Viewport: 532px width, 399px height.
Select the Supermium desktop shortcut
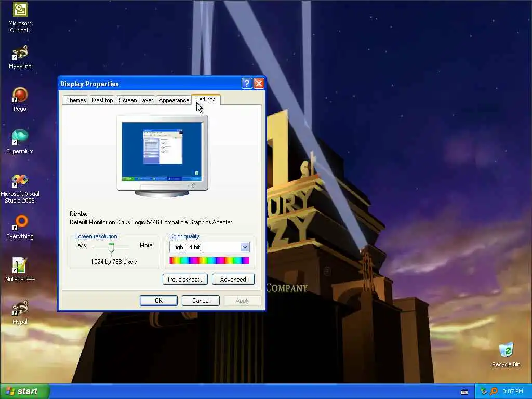pyautogui.click(x=20, y=142)
